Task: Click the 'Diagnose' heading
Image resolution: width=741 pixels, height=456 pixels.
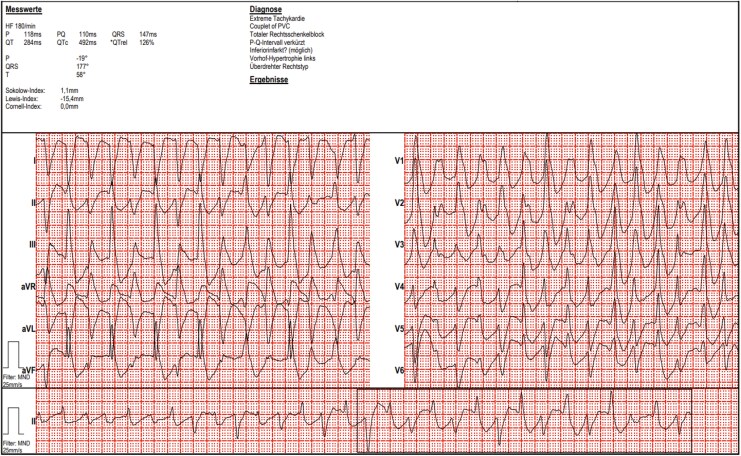Action: (x=266, y=9)
